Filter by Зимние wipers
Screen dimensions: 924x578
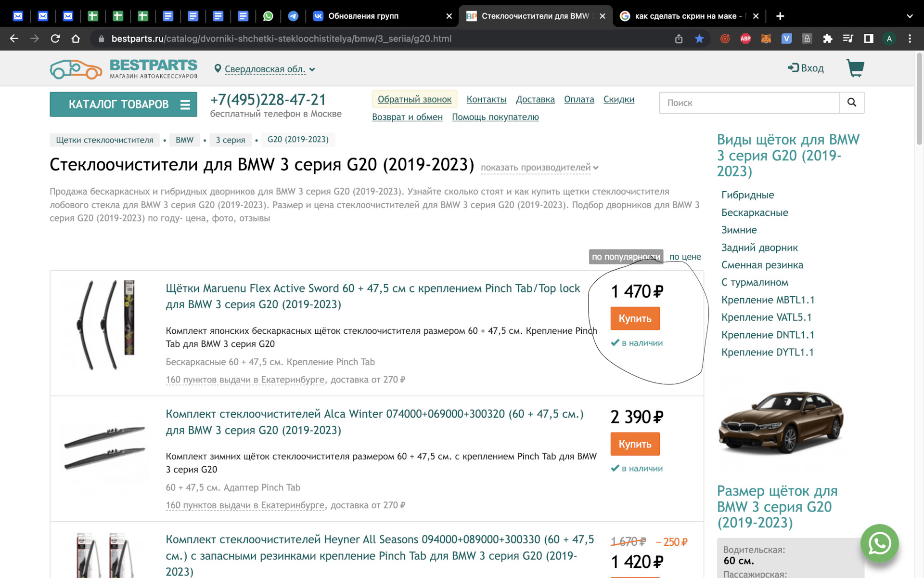pos(739,230)
